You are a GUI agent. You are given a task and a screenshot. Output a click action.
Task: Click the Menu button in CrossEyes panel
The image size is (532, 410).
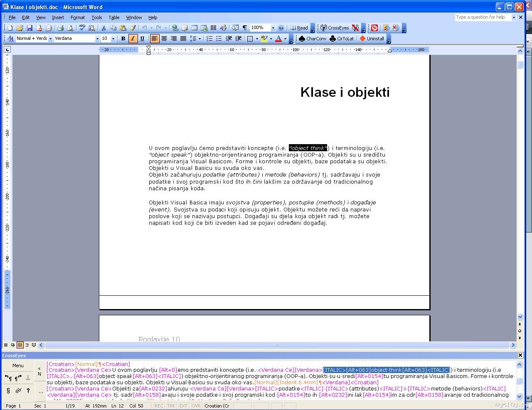pyautogui.click(x=18, y=366)
